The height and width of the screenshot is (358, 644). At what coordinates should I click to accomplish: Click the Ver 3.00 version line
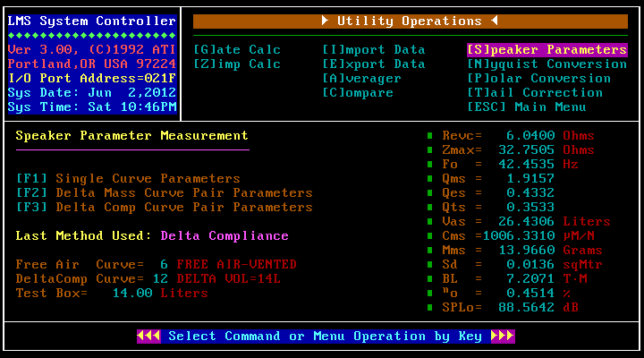[92, 50]
